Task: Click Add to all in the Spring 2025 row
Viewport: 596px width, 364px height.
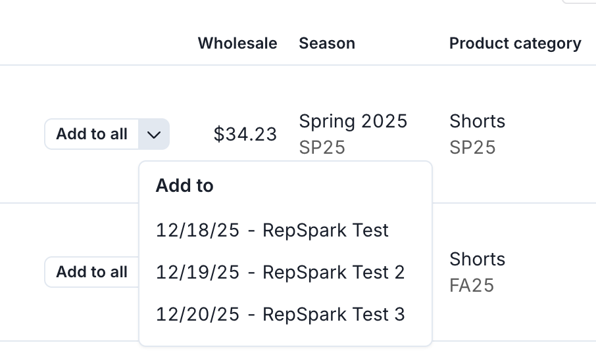Action: pyautogui.click(x=91, y=134)
